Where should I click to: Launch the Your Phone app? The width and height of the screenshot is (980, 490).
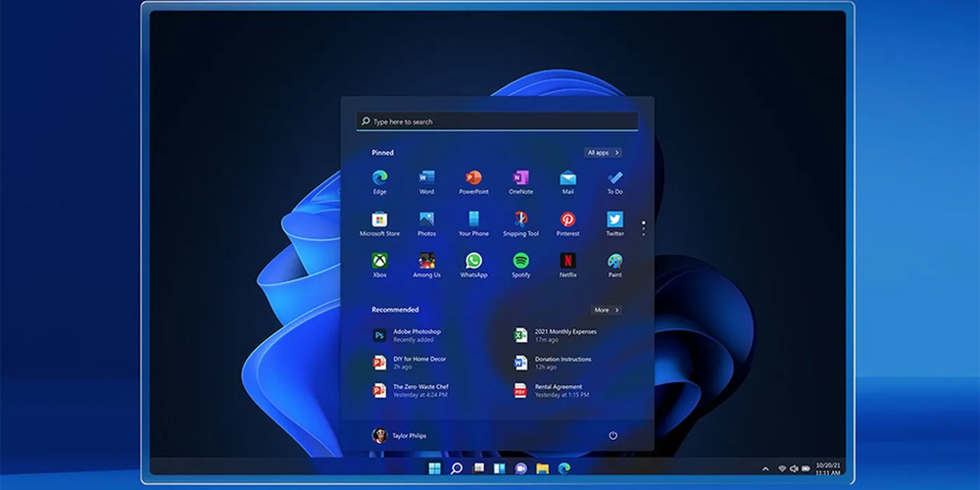click(x=473, y=223)
